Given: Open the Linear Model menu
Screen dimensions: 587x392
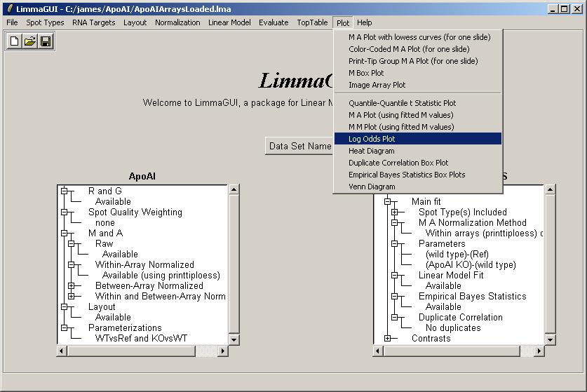Looking at the screenshot, I should (x=229, y=22).
